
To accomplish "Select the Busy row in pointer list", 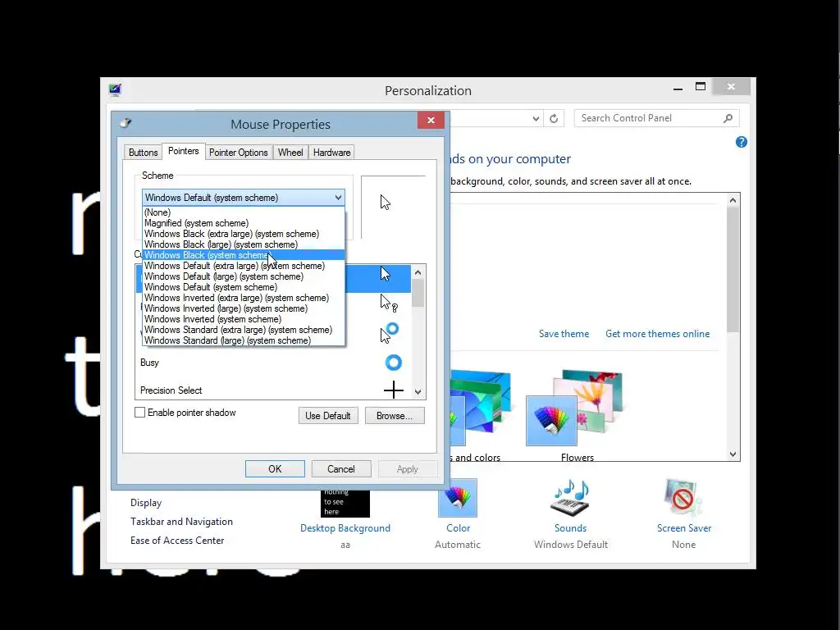I will [273, 363].
